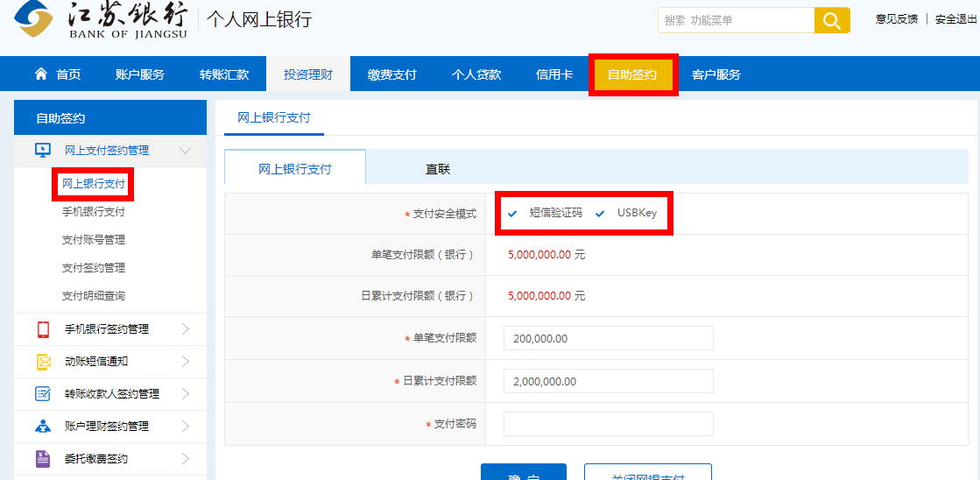Expand the 动账短信通知 arrow
Viewport: 980px width, 480px height.
[x=185, y=362]
